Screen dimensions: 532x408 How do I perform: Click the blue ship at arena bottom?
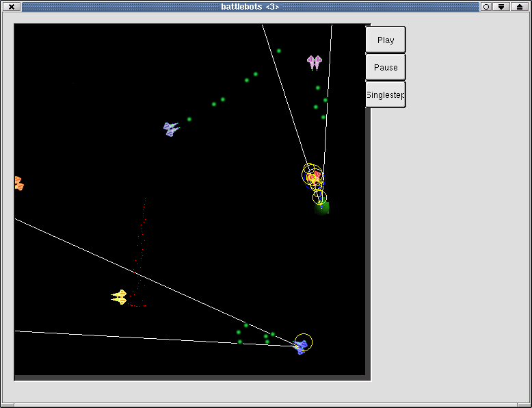(x=301, y=348)
